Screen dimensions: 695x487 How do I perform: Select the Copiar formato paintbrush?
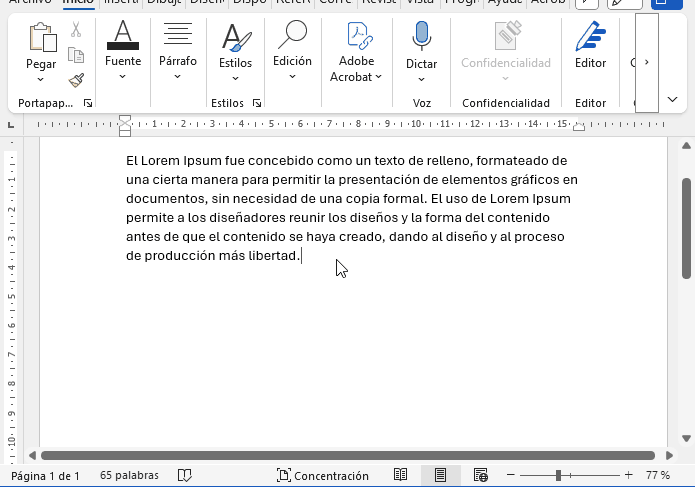click(76, 80)
